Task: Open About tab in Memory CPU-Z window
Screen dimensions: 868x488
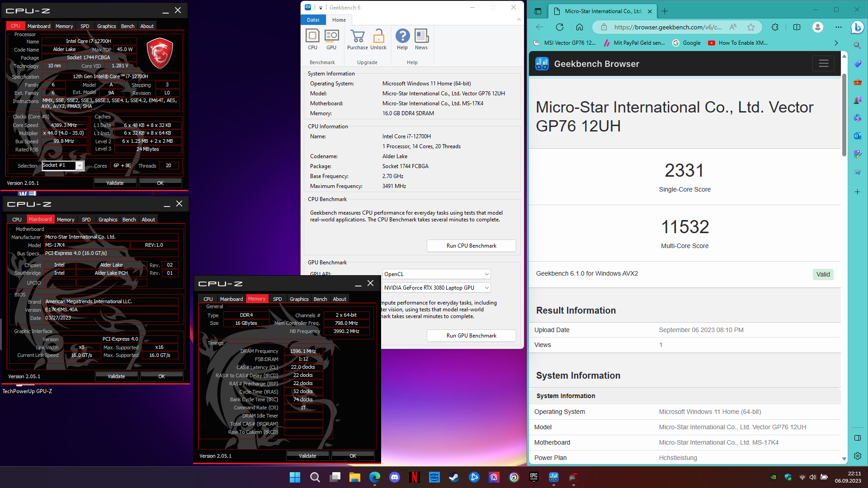Action: [340, 299]
